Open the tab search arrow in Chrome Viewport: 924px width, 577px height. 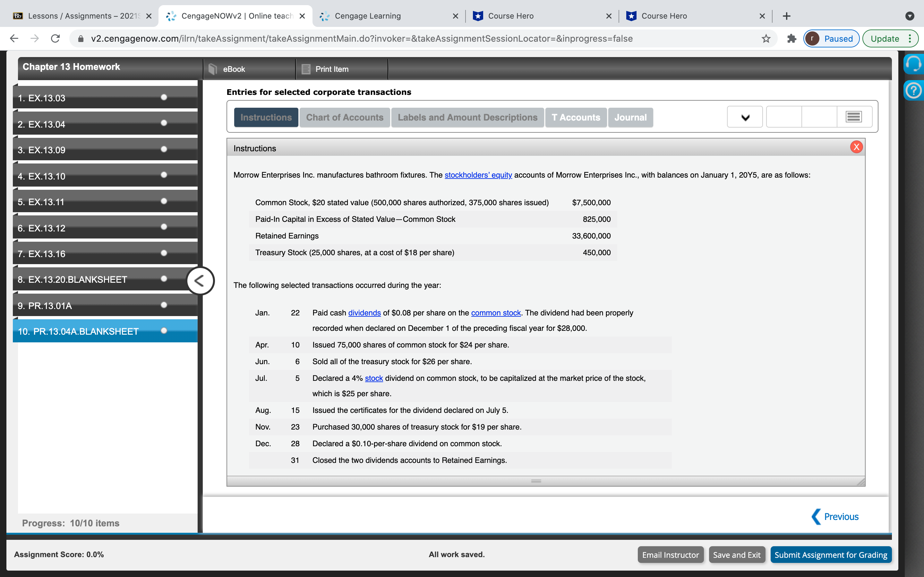910,16
